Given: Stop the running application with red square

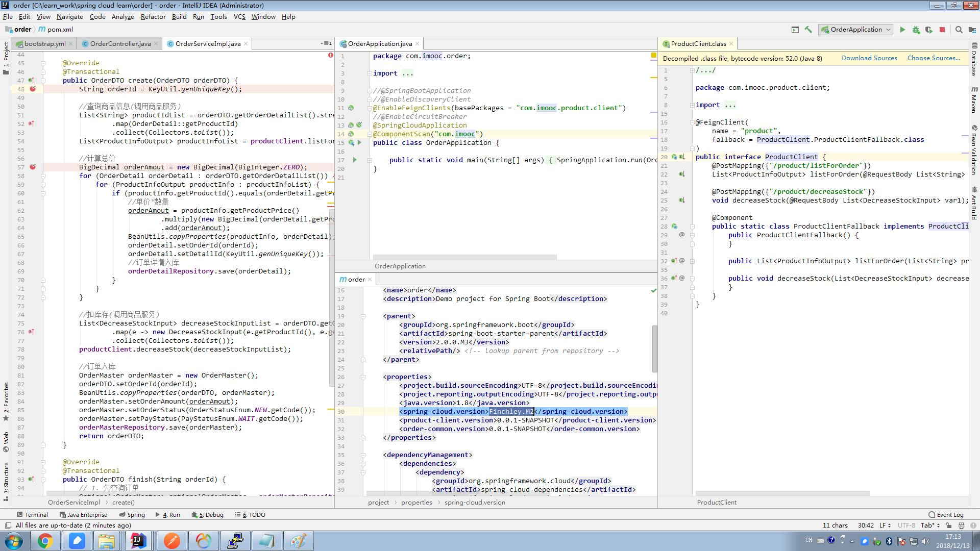Looking at the screenshot, I should (942, 30).
